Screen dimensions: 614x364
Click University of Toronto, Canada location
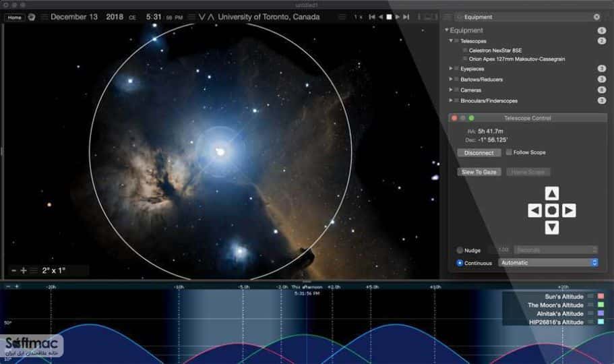269,17
